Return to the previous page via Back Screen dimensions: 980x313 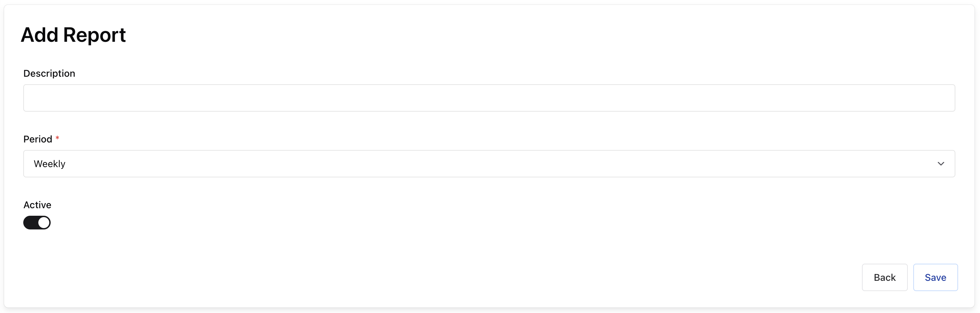884,277
